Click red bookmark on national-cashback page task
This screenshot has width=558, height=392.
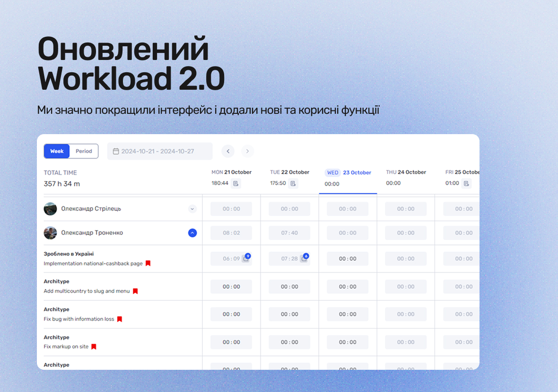tap(148, 264)
